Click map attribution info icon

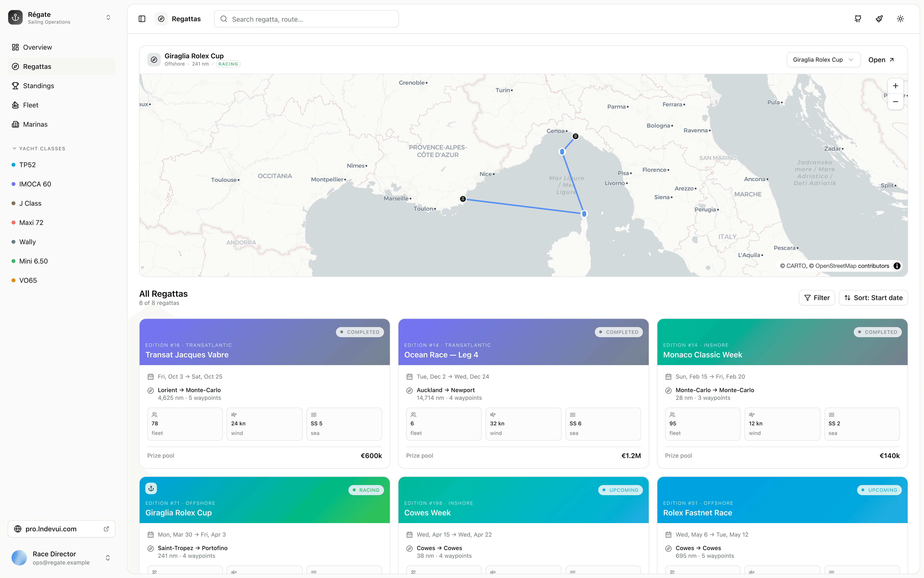(x=897, y=266)
